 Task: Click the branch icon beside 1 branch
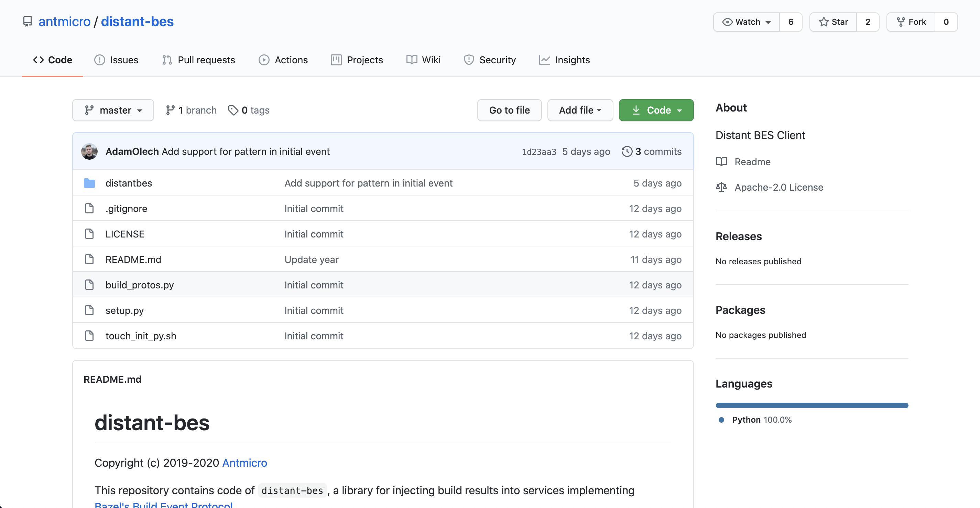(x=170, y=110)
